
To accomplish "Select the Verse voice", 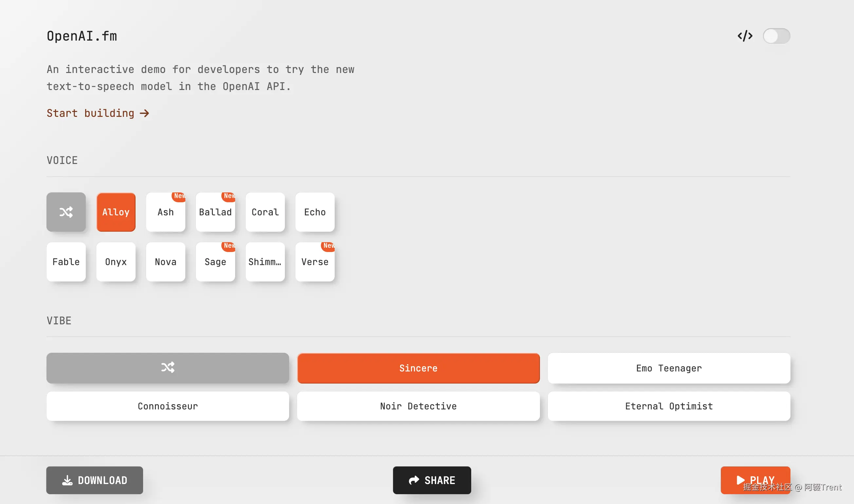I will coord(315,262).
